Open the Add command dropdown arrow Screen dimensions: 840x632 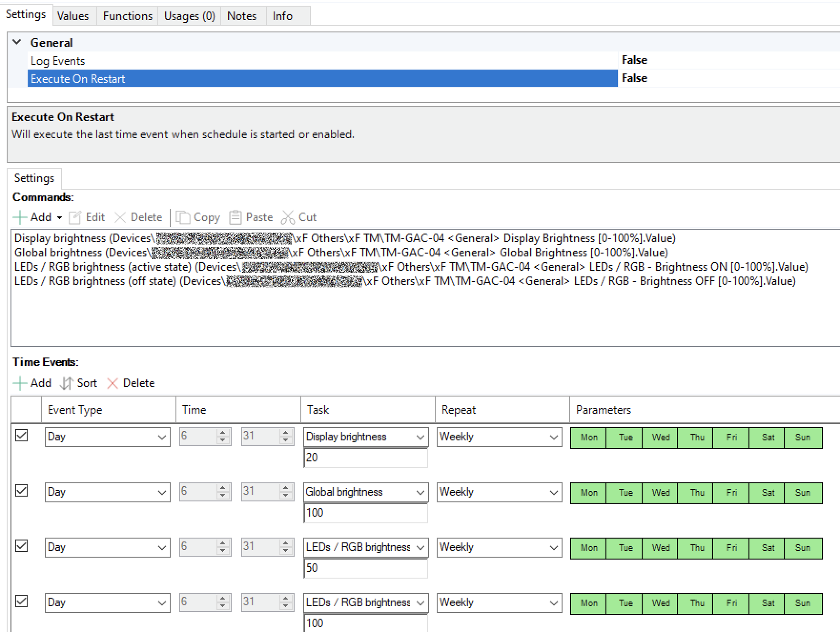[60, 218]
